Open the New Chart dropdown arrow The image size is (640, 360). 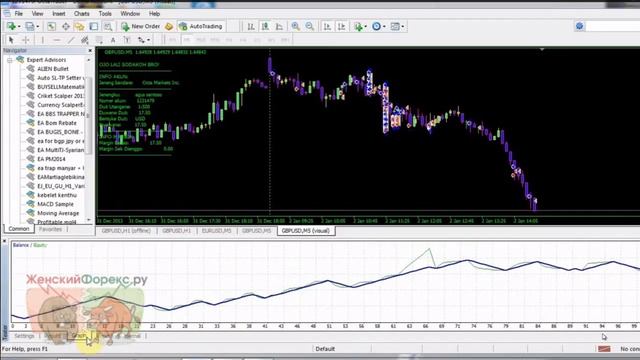(x=19, y=27)
